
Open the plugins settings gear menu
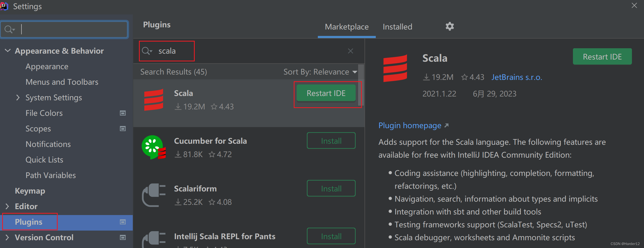click(449, 26)
